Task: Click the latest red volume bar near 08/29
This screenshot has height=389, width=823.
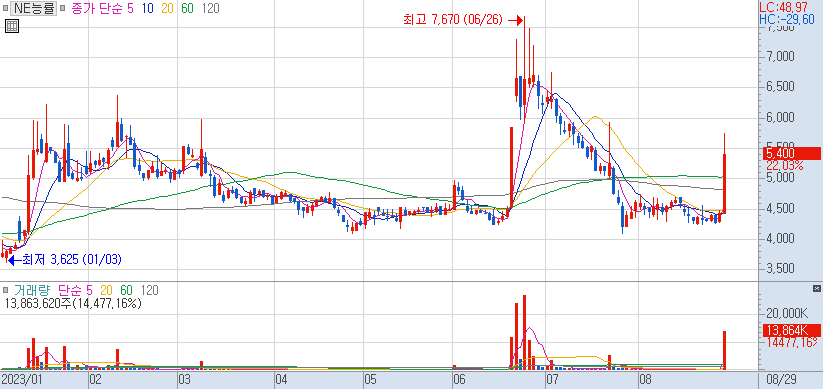Action: [x=724, y=350]
